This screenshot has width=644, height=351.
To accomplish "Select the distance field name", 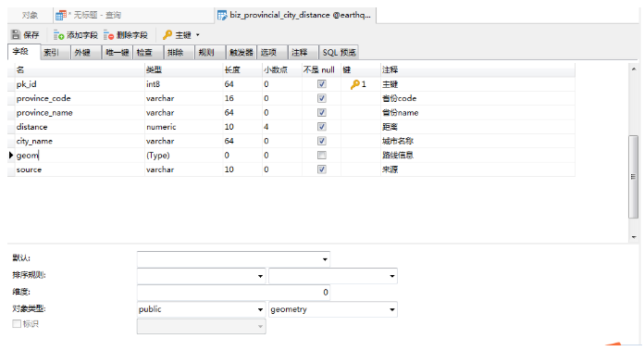I will pos(31,127).
